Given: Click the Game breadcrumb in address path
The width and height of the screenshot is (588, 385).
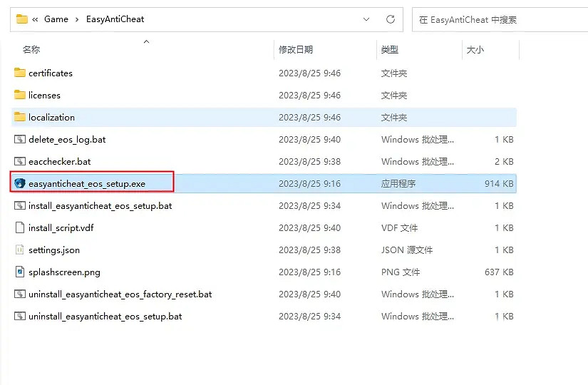Looking at the screenshot, I should click(x=56, y=19).
